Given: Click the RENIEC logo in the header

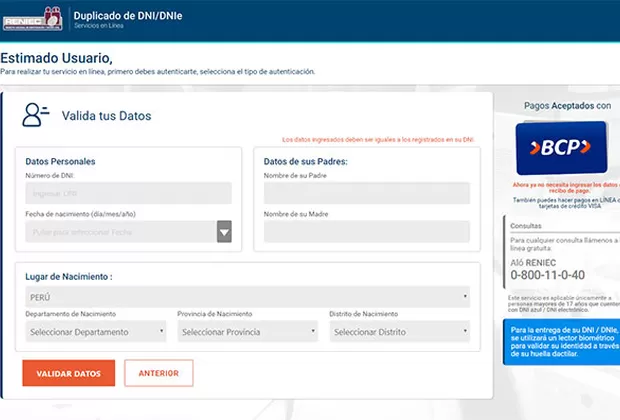Looking at the screenshot, I should pyautogui.click(x=33, y=19).
